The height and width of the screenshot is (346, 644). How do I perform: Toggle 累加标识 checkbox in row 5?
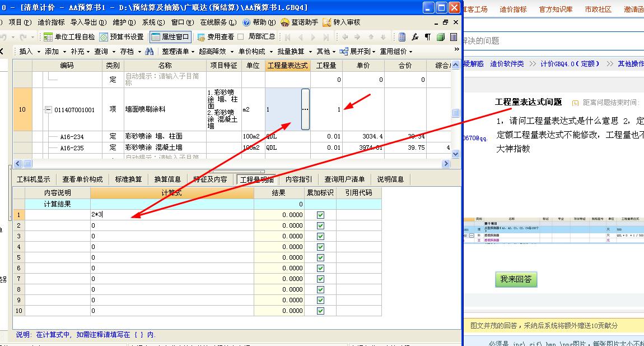(320, 257)
